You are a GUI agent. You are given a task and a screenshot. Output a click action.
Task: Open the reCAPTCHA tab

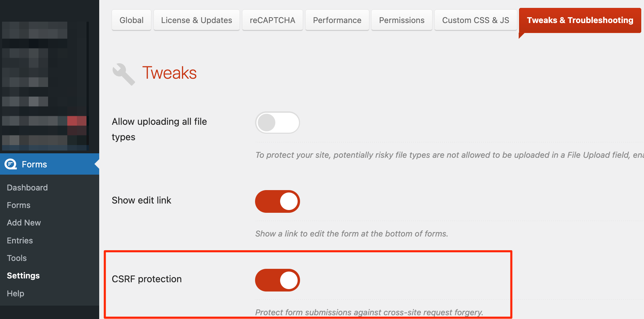pyautogui.click(x=272, y=20)
